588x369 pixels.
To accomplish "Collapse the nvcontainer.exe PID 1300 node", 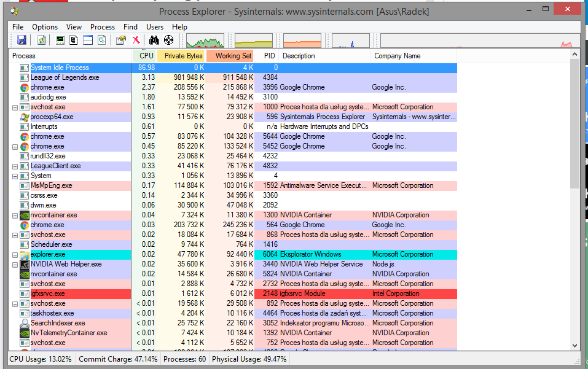I will pos(15,216).
